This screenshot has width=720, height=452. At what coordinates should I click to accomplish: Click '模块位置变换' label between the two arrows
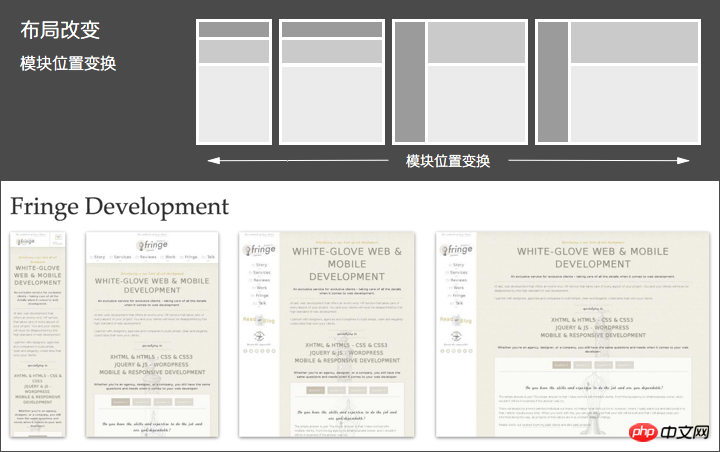tap(448, 161)
